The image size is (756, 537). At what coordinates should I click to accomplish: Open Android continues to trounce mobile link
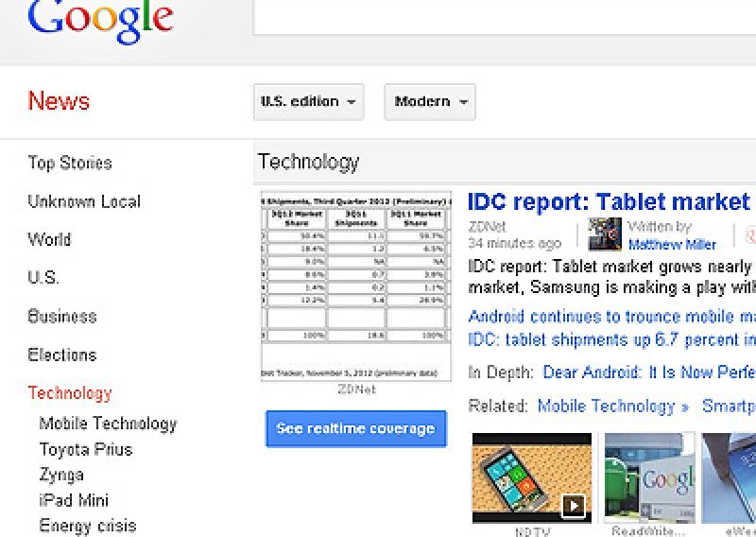[x=611, y=317]
